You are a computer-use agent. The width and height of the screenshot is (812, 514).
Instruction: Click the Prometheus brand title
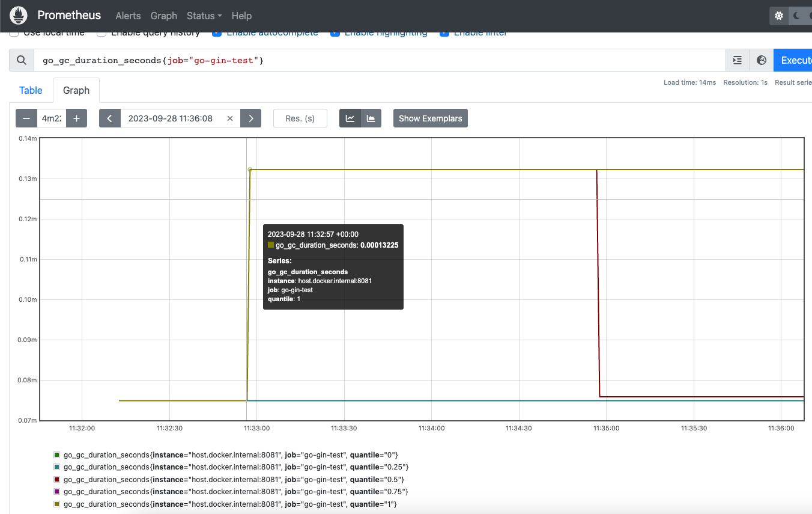pyautogui.click(x=69, y=15)
